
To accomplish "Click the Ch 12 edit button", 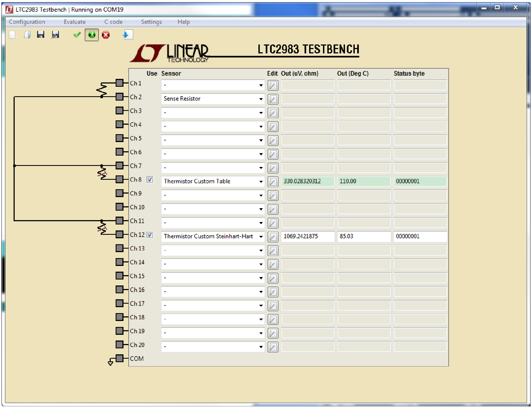I will point(273,237).
